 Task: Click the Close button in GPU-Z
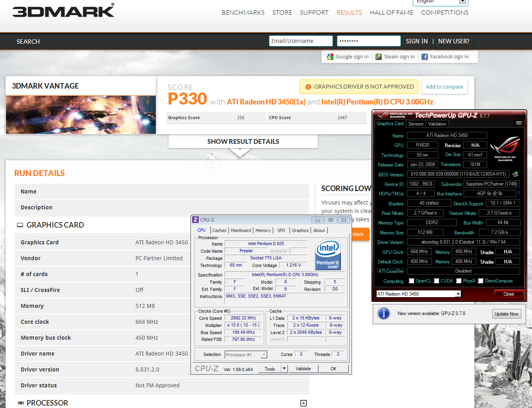coord(509,294)
